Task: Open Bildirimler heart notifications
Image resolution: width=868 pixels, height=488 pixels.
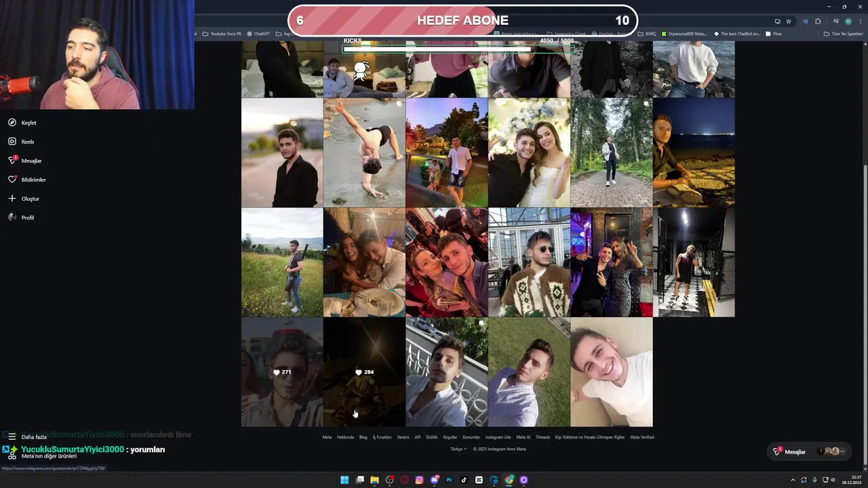Action: [x=27, y=180]
